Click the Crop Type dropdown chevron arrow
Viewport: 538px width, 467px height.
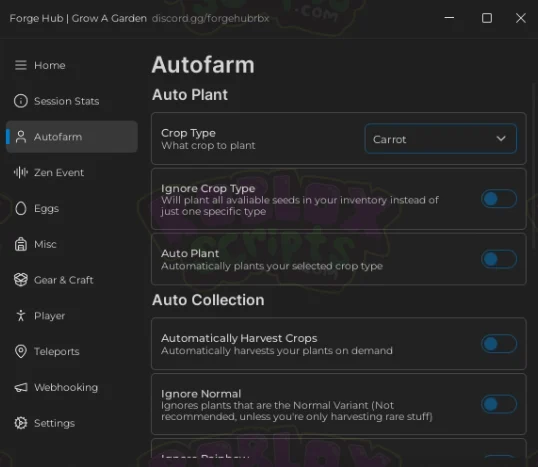[501, 139]
